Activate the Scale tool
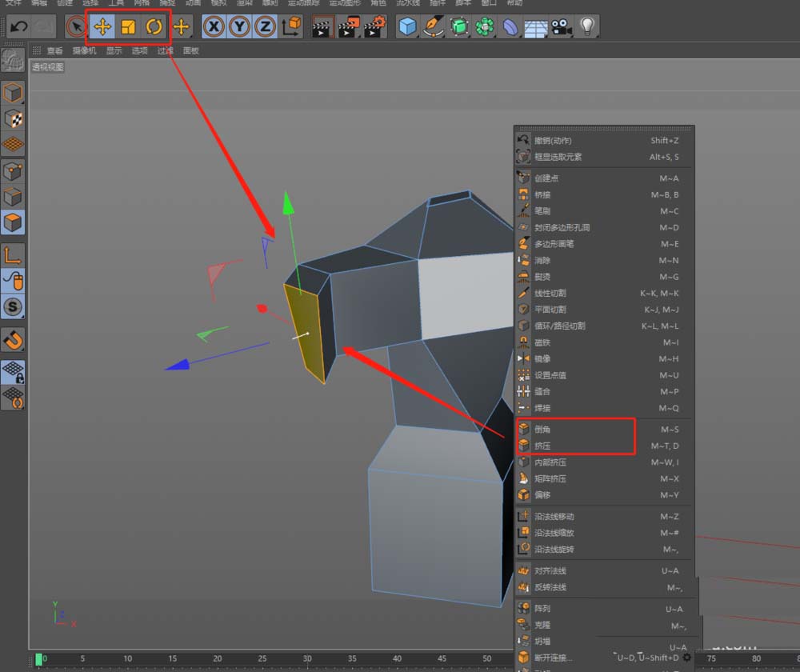The image size is (800, 672). click(x=128, y=27)
